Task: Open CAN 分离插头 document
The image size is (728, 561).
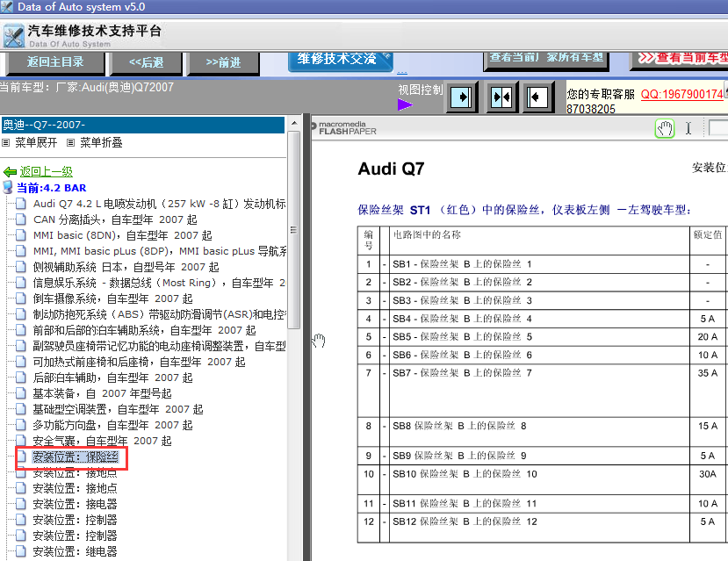Action: click(115, 219)
